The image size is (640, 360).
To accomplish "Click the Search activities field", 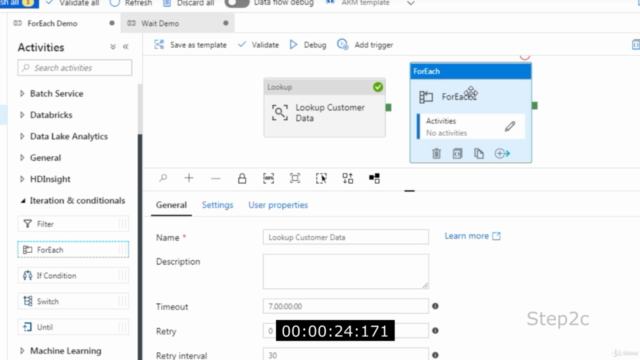I will pyautogui.click(x=75, y=68).
